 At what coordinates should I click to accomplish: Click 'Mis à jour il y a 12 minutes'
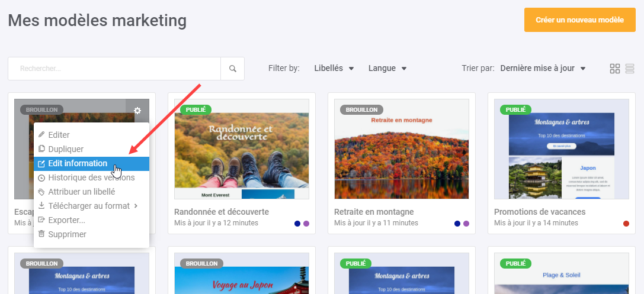(216, 223)
